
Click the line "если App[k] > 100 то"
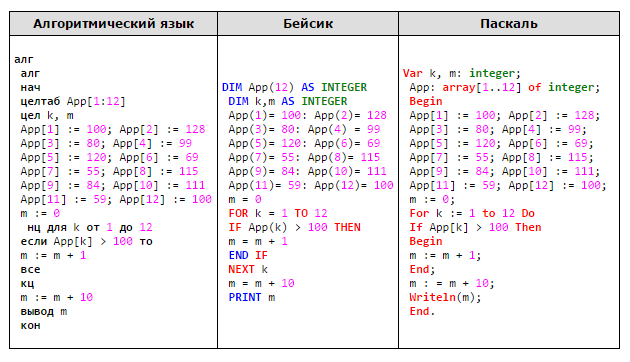(x=86, y=241)
